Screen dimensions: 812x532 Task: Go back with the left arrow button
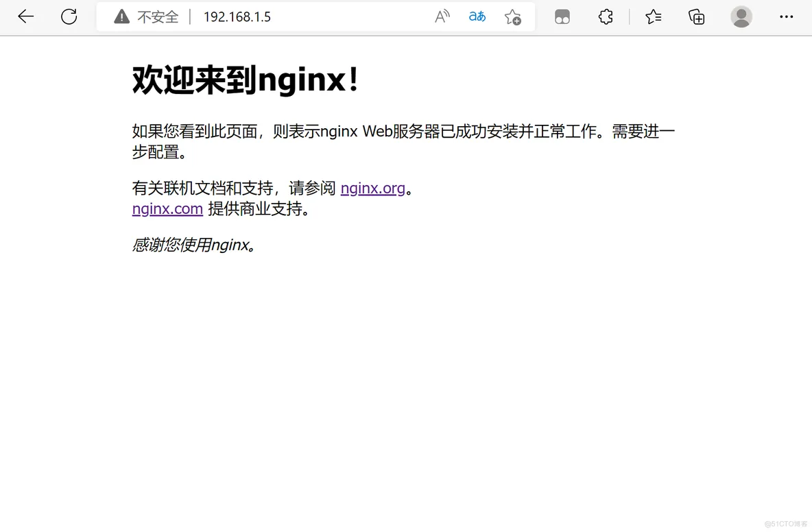pos(25,16)
